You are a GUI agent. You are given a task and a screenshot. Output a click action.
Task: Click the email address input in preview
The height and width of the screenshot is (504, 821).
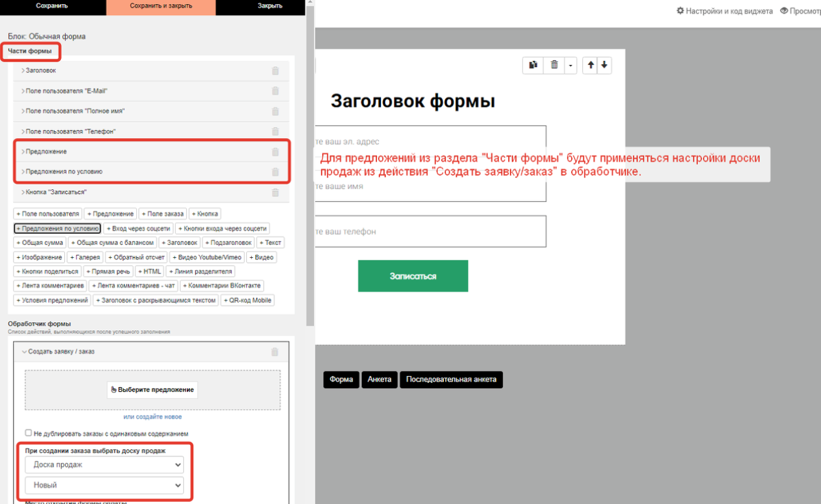[x=431, y=142]
